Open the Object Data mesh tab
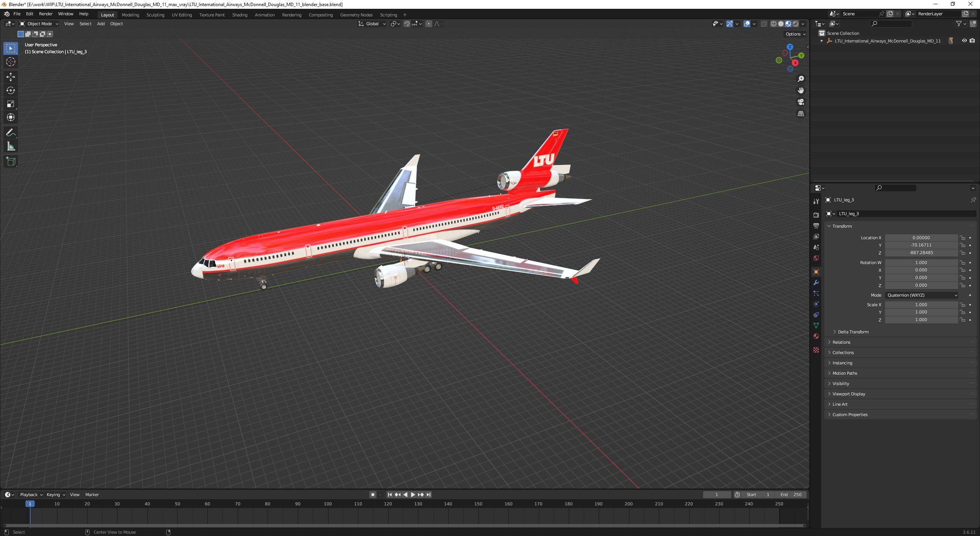The width and height of the screenshot is (980, 536). coord(816,325)
